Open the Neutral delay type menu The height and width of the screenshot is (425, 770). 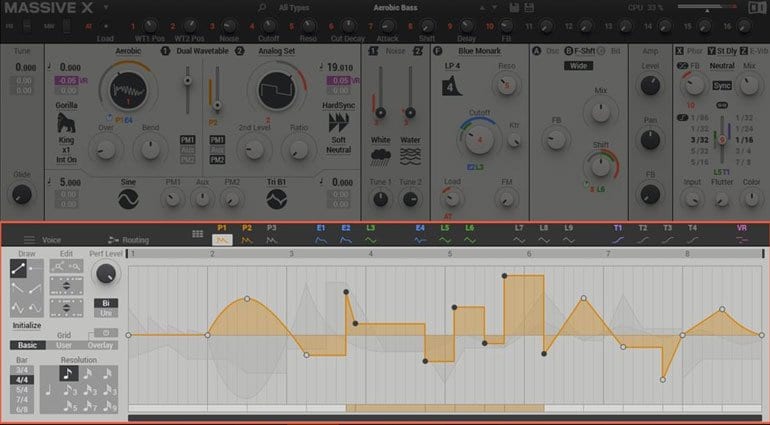click(x=722, y=65)
